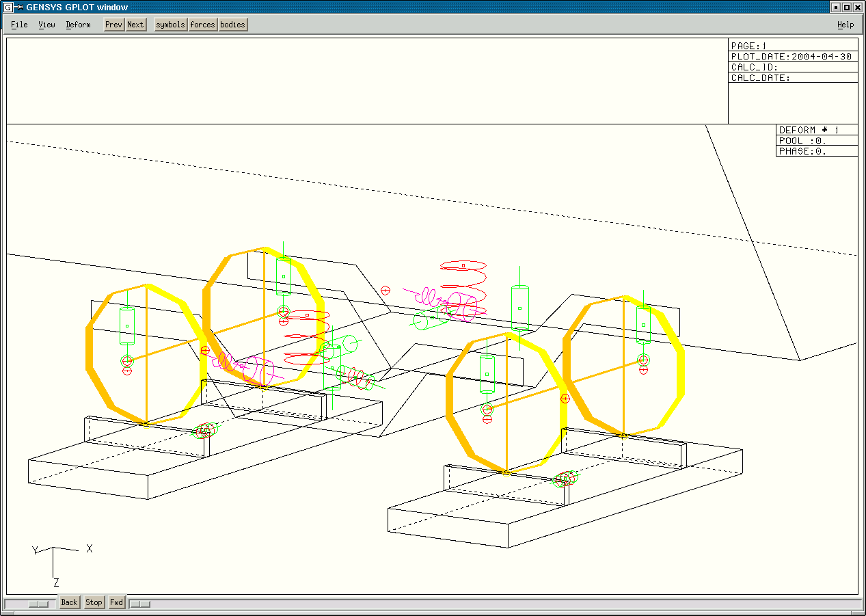Advance to next page with Next
This screenshot has height=616, width=866.
(x=135, y=25)
